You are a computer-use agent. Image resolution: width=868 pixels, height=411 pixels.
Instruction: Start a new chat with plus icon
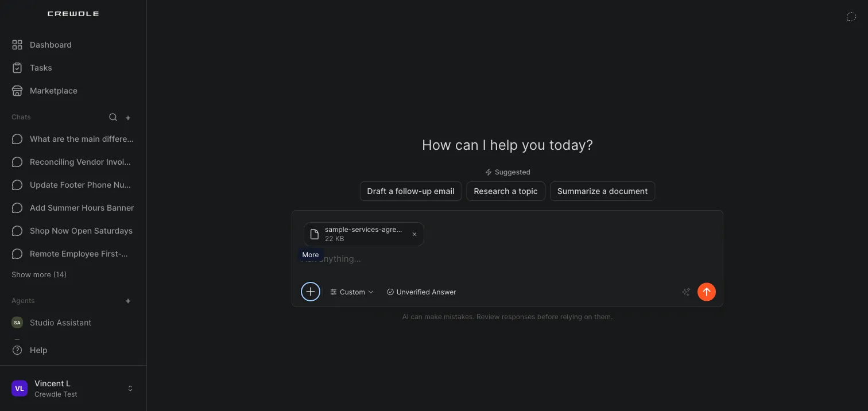(128, 117)
